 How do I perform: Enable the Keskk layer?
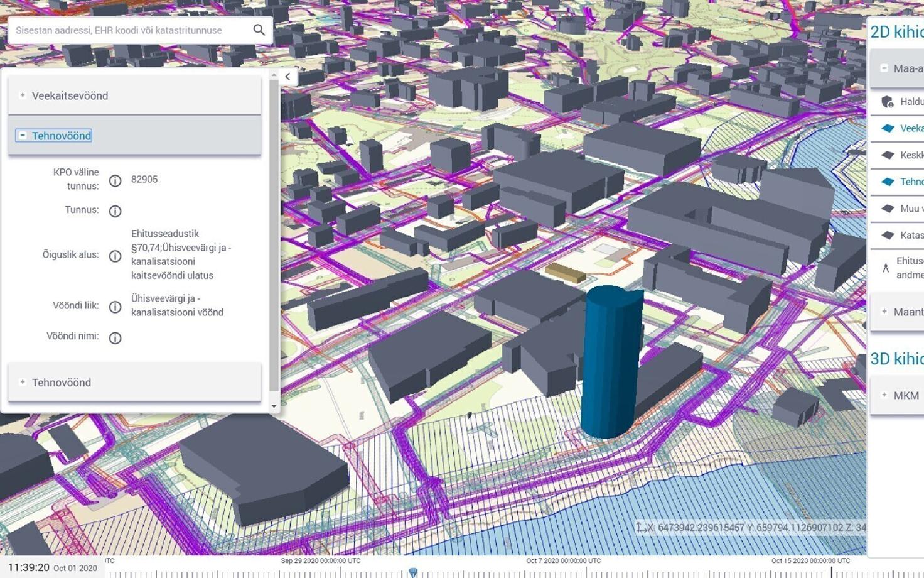point(888,155)
